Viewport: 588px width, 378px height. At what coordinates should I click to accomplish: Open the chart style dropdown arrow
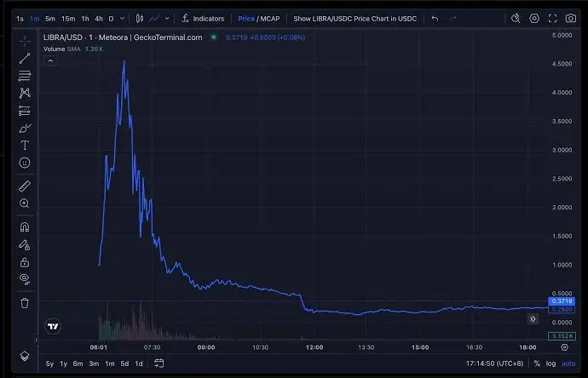coord(167,19)
